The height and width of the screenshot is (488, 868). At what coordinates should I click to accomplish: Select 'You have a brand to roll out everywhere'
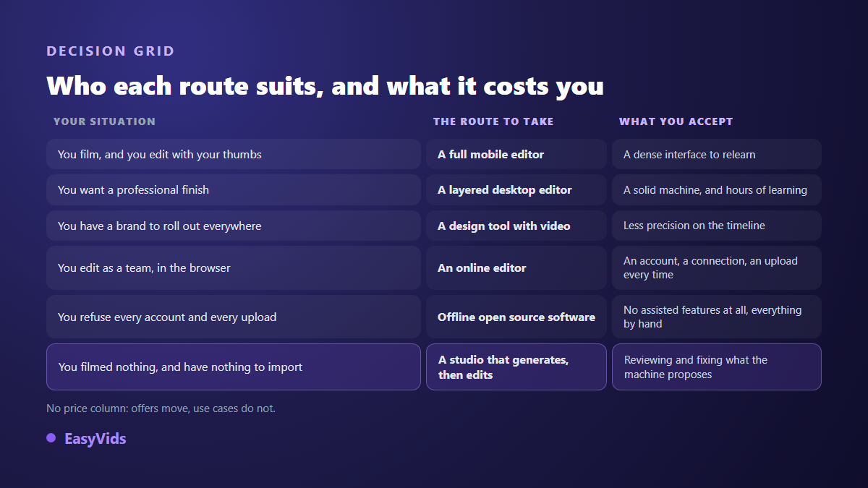234,226
